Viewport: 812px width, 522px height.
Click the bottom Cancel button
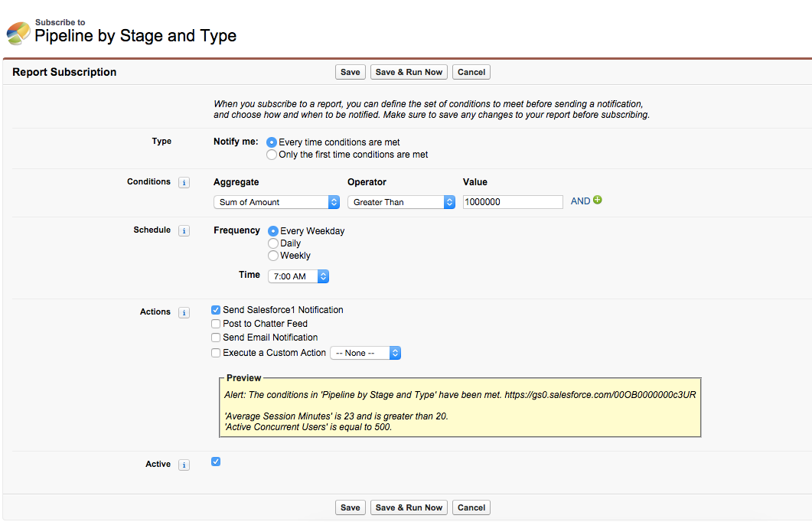tap(471, 507)
